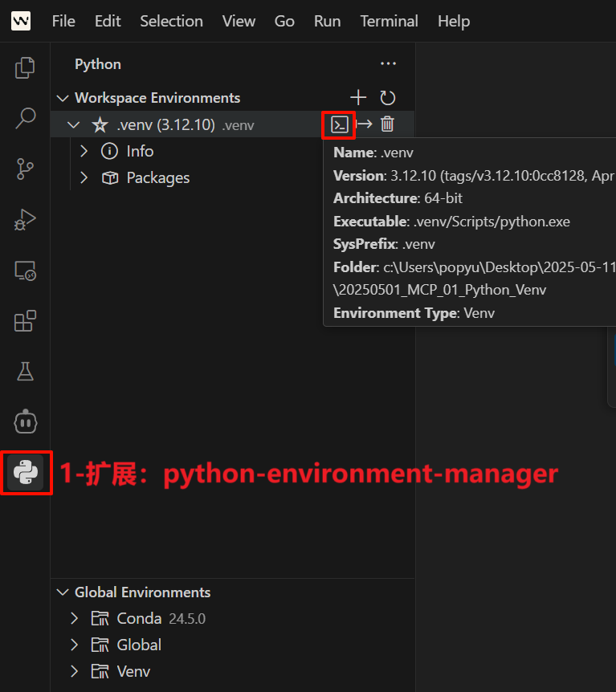Open the Help menu

click(454, 21)
